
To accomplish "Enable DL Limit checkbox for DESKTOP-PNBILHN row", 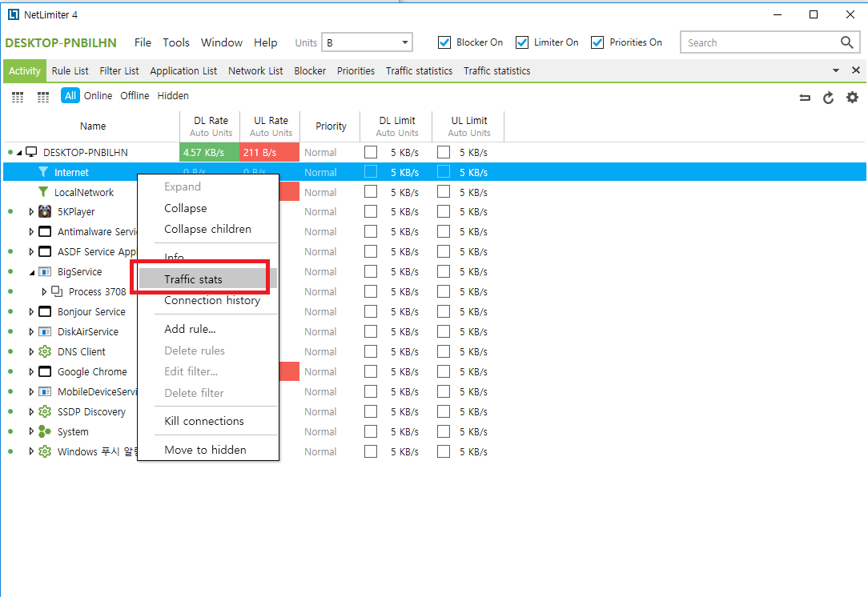I will (x=371, y=152).
